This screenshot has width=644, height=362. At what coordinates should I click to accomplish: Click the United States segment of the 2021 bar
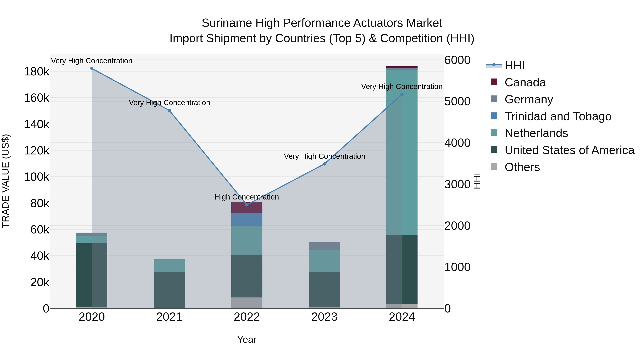click(169, 290)
